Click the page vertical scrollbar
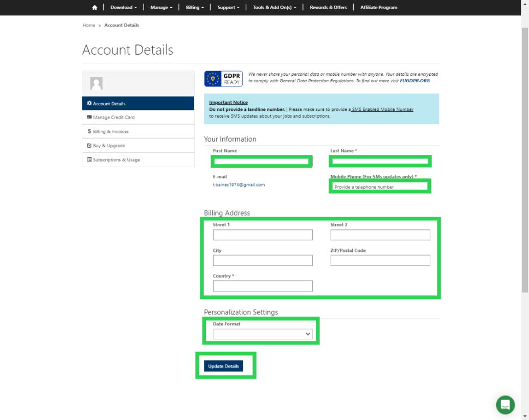This screenshot has width=529, height=420. [525, 160]
